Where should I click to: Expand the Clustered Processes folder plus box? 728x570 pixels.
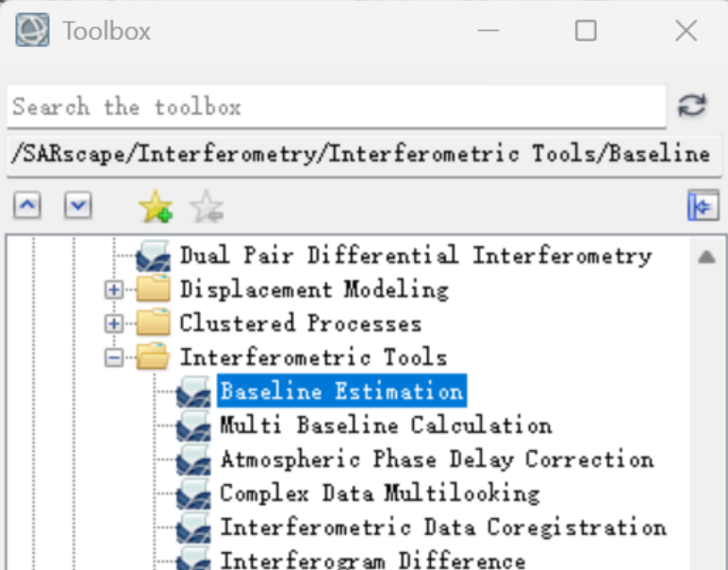pos(114,324)
